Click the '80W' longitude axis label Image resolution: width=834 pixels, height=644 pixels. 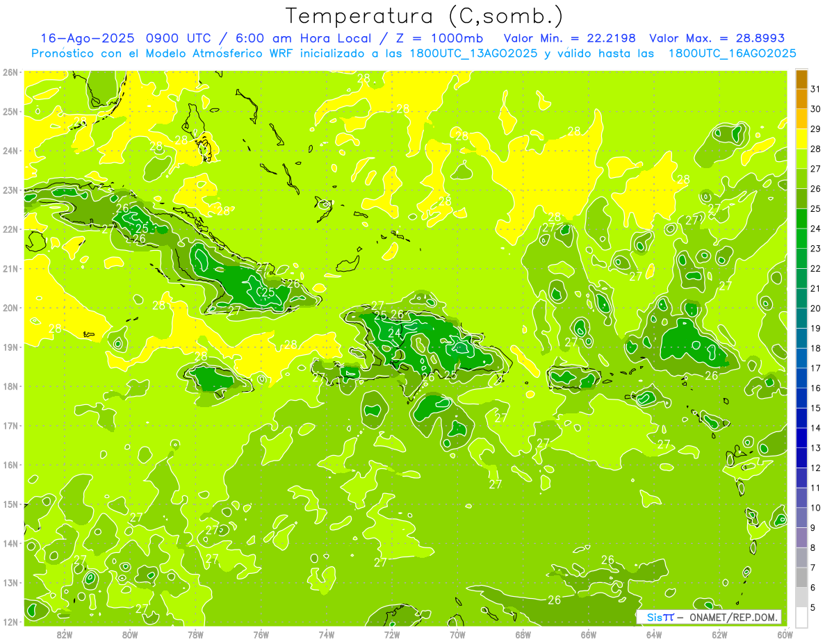(x=130, y=635)
